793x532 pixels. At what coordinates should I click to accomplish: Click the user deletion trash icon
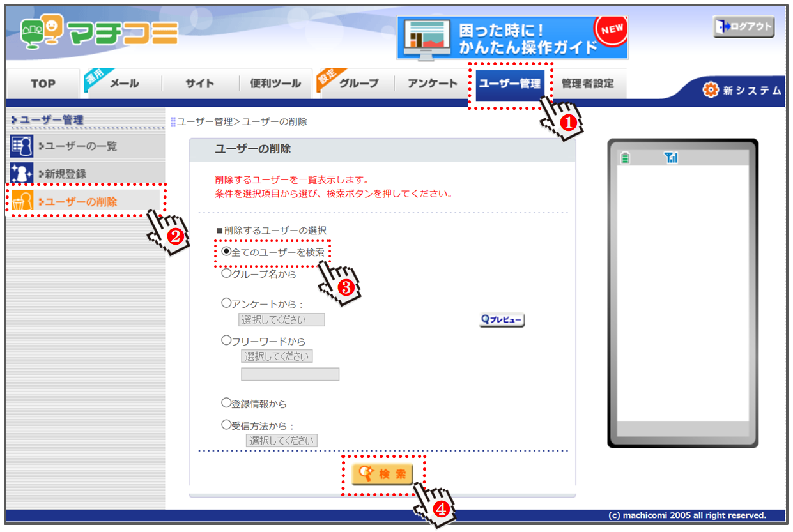22,202
